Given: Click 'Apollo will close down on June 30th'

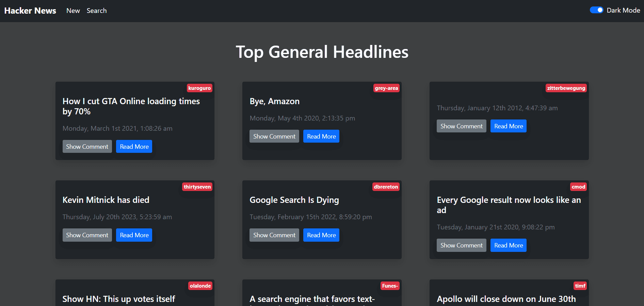Looking at the screenshot, I should pos(506,299).
